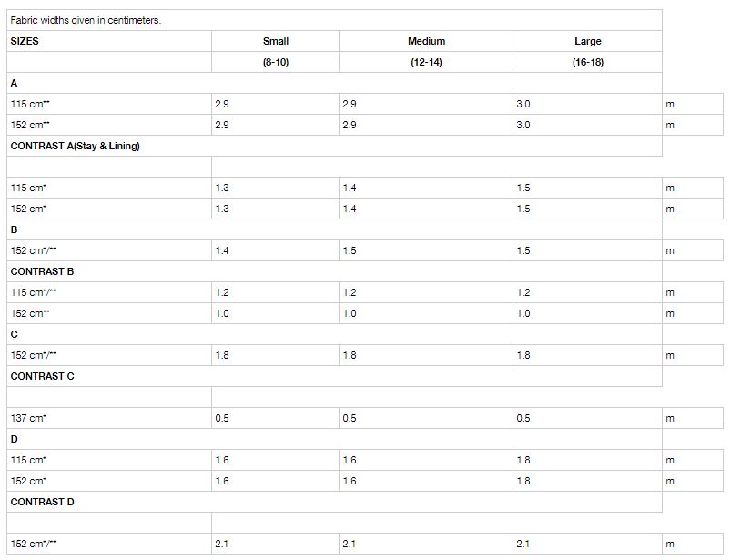Click the 137 cm* fabric width label
The image size is (731, 560).
click(28, 418)
